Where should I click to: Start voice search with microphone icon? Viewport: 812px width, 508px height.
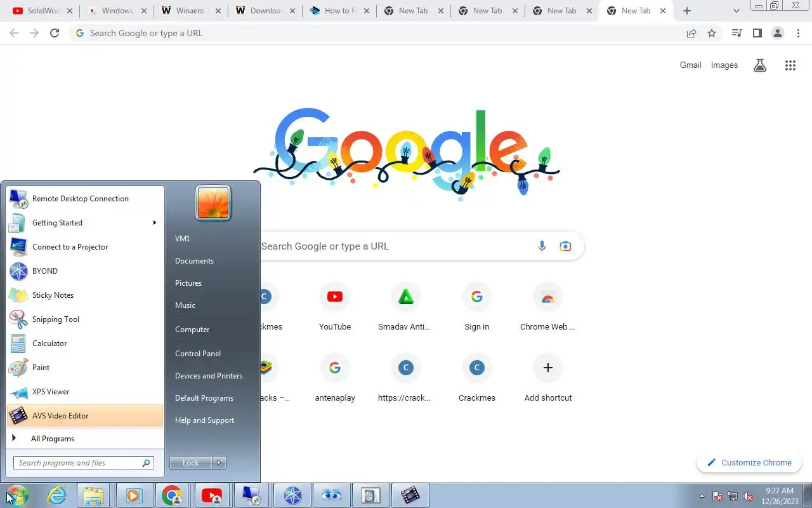pos(542,246)
